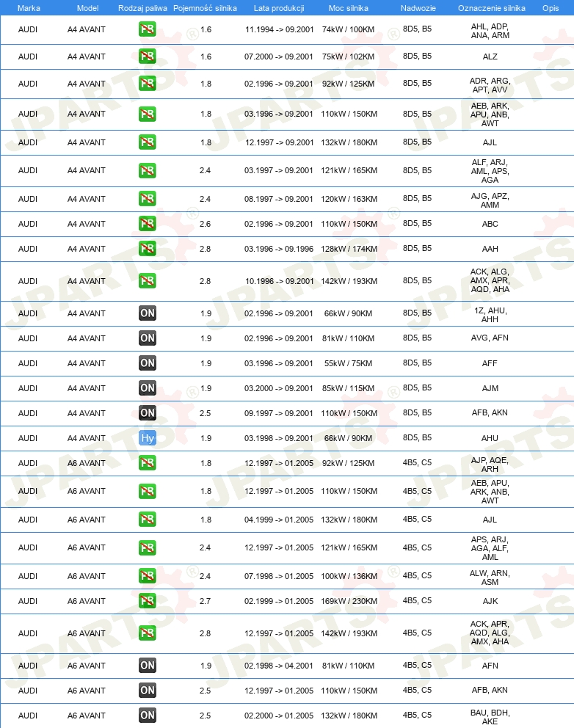
Task: Click the engine code AFF
Action: coord(490,363)
